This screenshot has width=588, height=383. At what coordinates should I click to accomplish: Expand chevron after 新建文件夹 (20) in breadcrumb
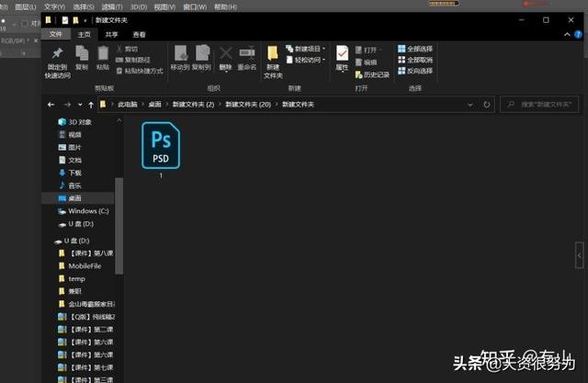pos(277,104)
